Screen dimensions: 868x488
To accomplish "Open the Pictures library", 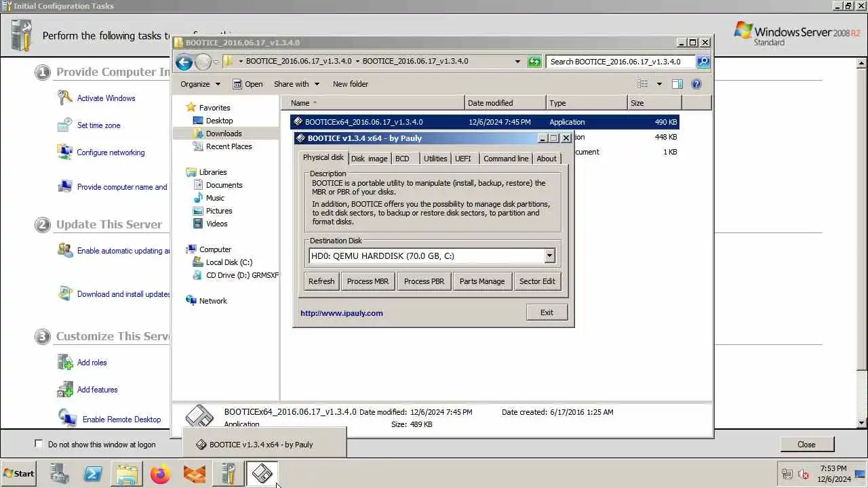I will [219, 211].
